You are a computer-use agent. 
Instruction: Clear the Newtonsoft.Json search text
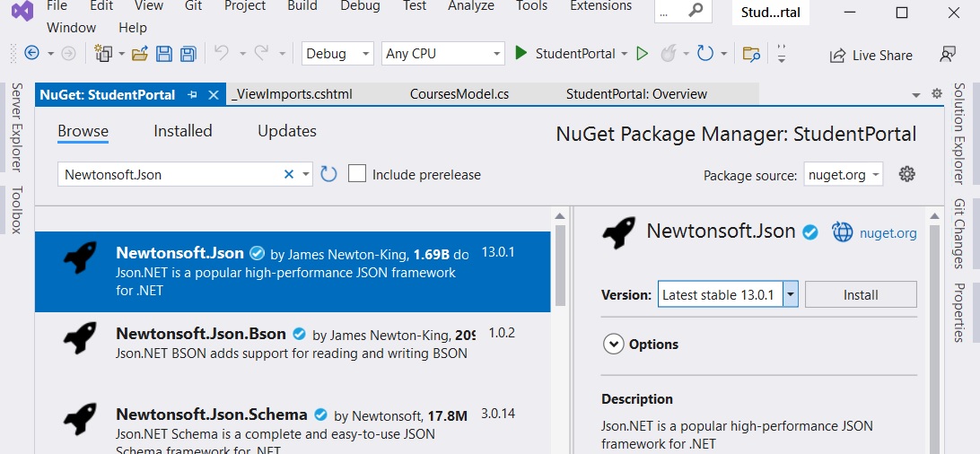(289, 175)
